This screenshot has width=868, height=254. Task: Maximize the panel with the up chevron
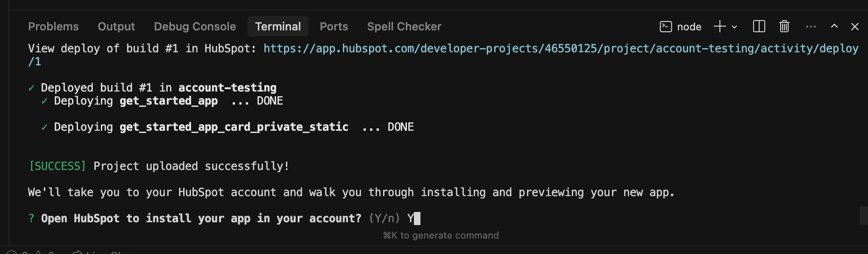[x=834, y=27]
